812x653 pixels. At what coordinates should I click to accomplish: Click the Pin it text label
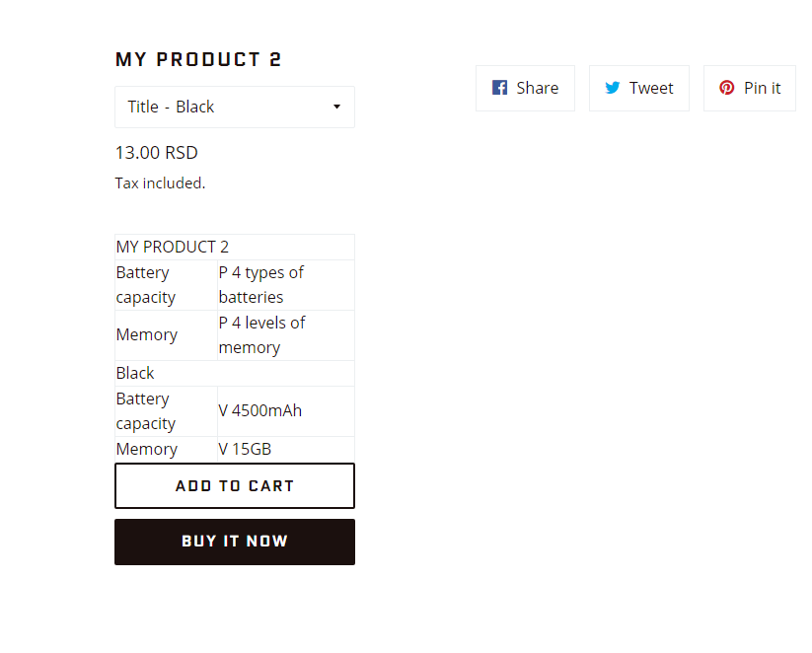762,88
